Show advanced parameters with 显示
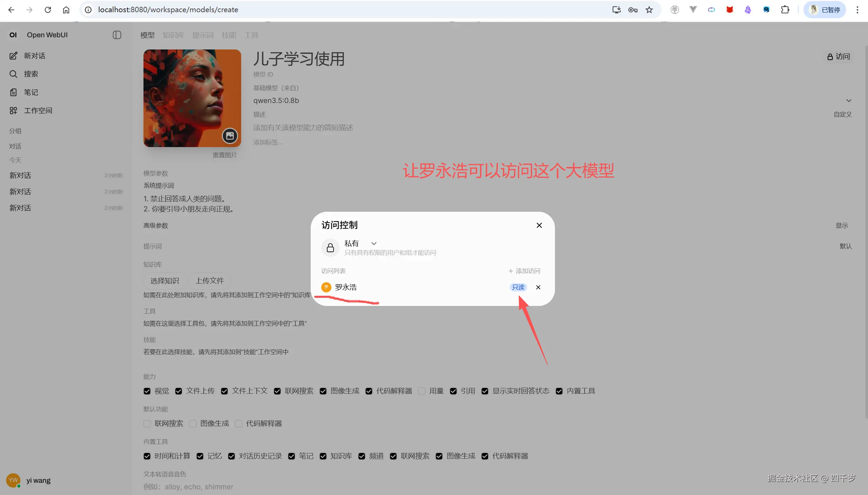Screen dimensions: 868x495 (x=842, y=225)
